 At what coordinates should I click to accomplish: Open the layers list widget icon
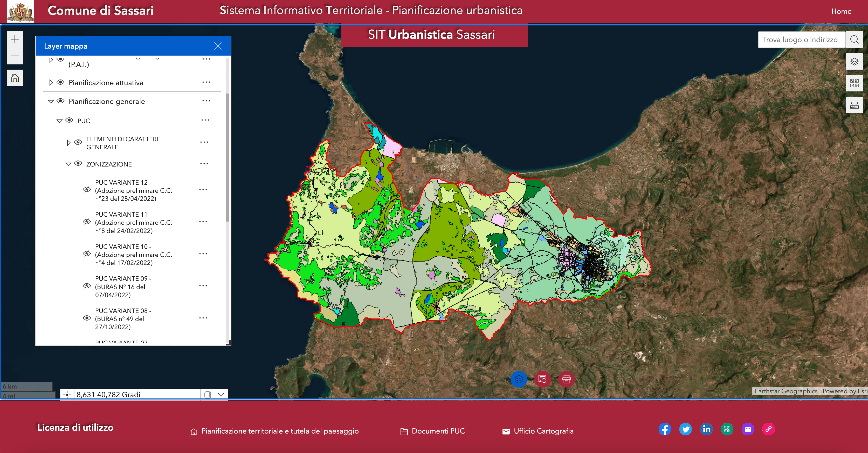(x=854, y=61)
